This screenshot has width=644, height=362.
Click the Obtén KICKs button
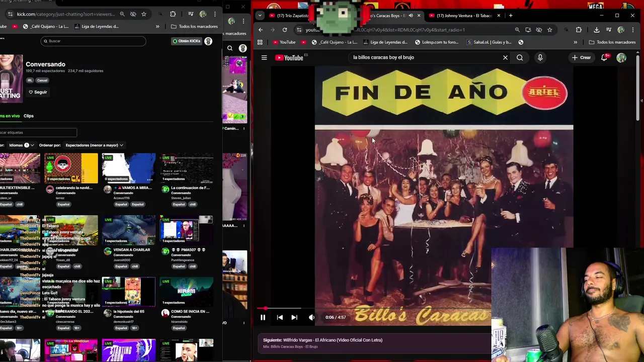point(186,41)
